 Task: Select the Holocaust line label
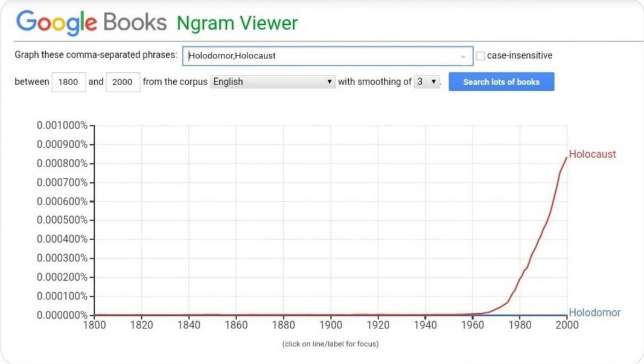pos(592,155)
